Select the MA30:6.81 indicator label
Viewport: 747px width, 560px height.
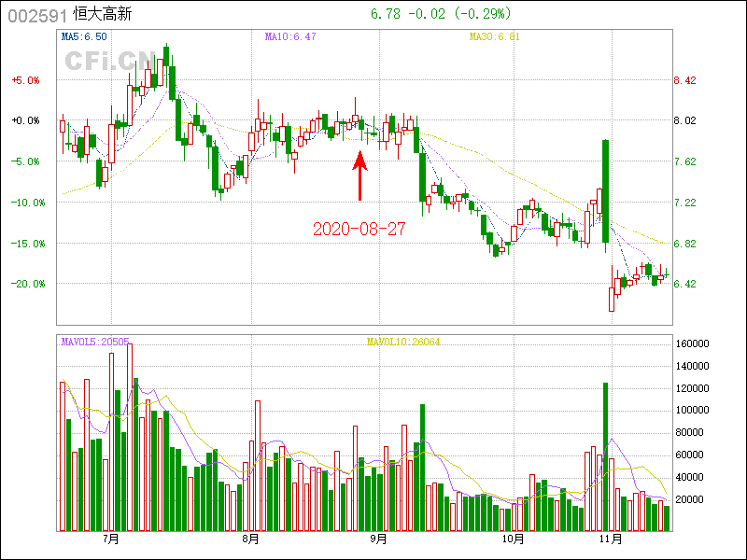click(493, 36)
